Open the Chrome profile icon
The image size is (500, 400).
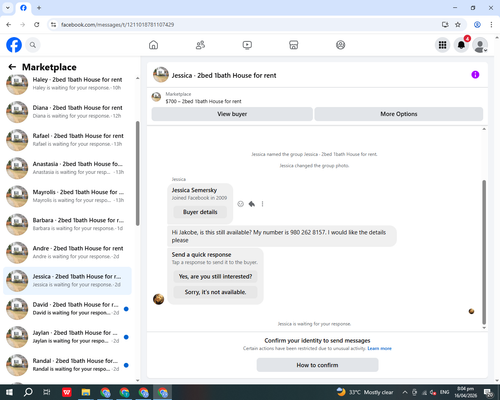coord(477,25)
